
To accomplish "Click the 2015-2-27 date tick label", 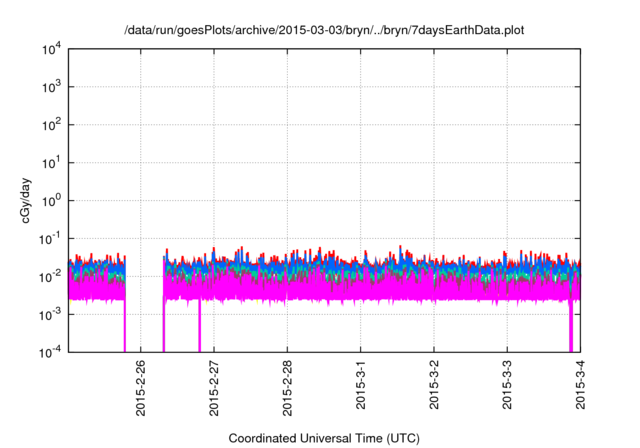I will pyautogui.click(x=214, y=388).
